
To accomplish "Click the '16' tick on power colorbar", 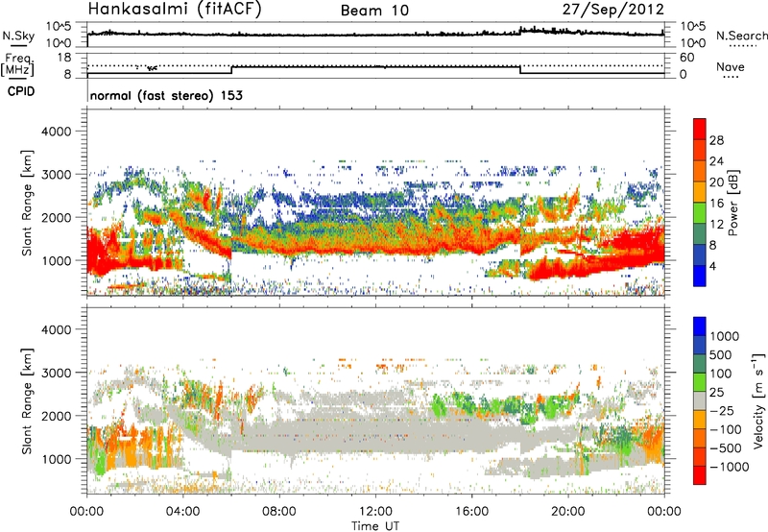I will click(x=716, y=204).
